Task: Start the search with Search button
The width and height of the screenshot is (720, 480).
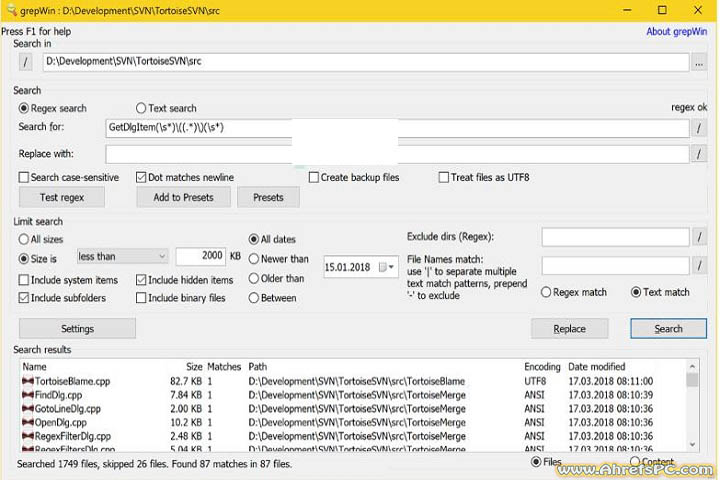Action: [668, 329]
